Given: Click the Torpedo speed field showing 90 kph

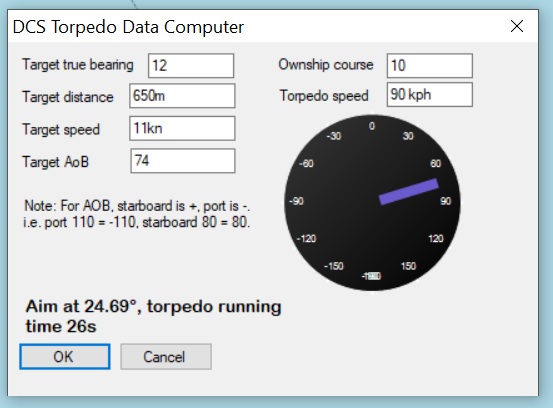Looking at the screenshot, I should tap(430, 95).
